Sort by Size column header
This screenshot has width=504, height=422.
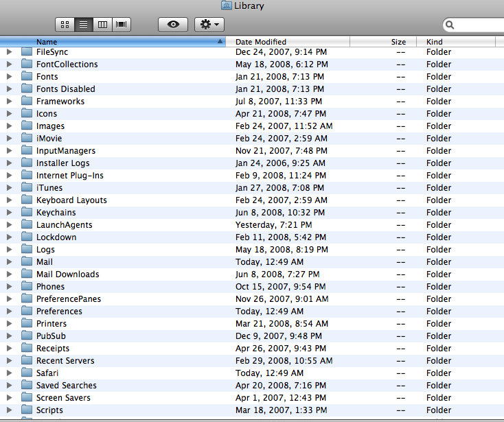pyautogui.click(x=383, y=42)
